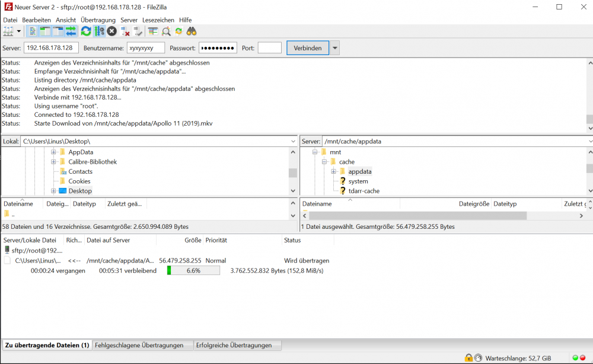The width and height of the screenshot is (593, 364).
Task: Click the question mark icon beside system
Action: point(343,181)
